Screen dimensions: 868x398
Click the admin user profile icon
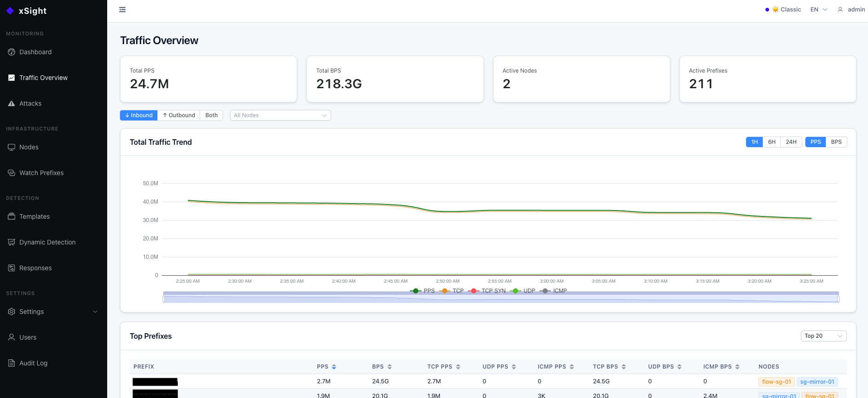click(840, 10)
